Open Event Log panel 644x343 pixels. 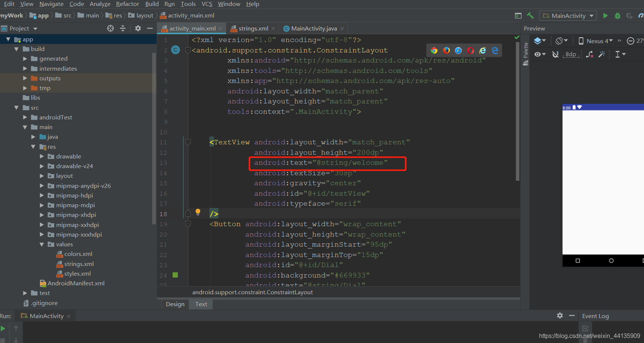(x=595, y=316)
